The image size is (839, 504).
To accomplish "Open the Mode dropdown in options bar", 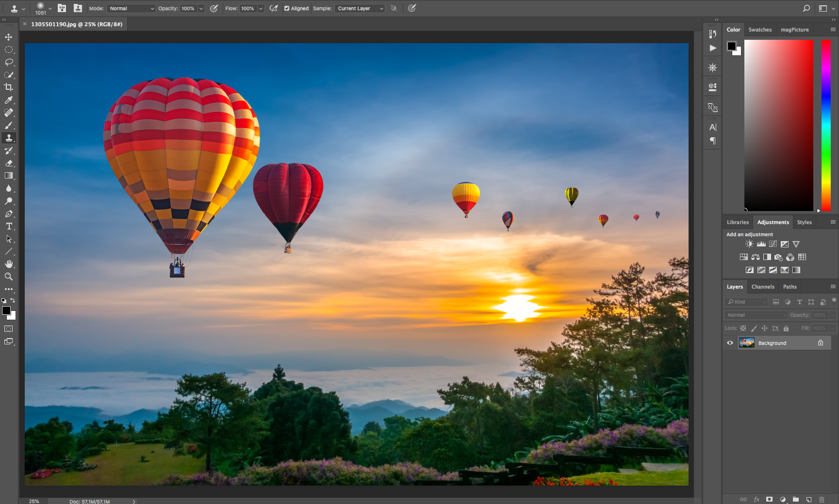I will (x=131, y=8).
